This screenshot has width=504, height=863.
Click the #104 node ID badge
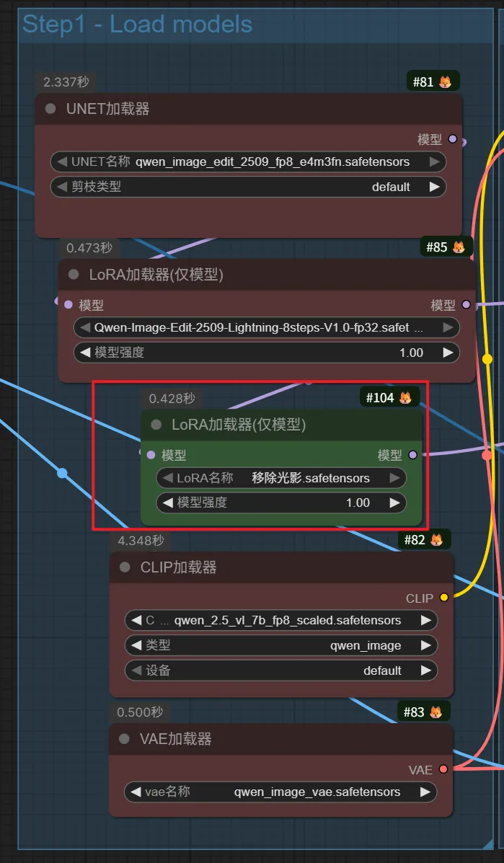[389, 397]
